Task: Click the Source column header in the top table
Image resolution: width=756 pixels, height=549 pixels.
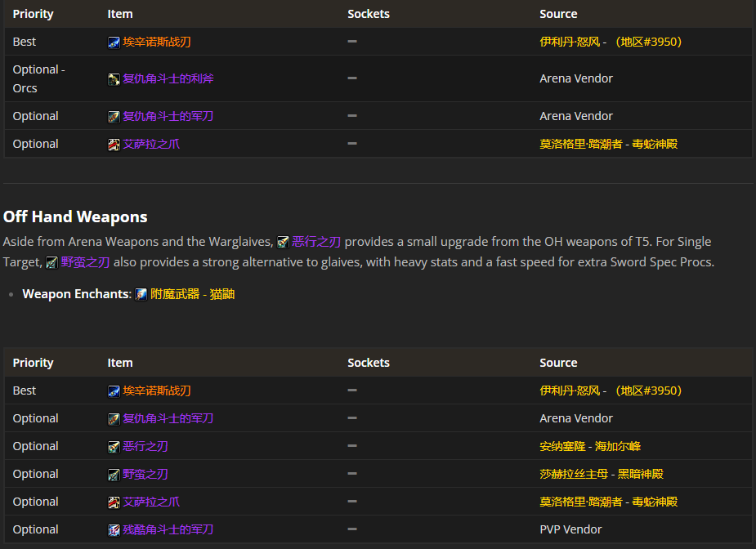Action: 558,14
